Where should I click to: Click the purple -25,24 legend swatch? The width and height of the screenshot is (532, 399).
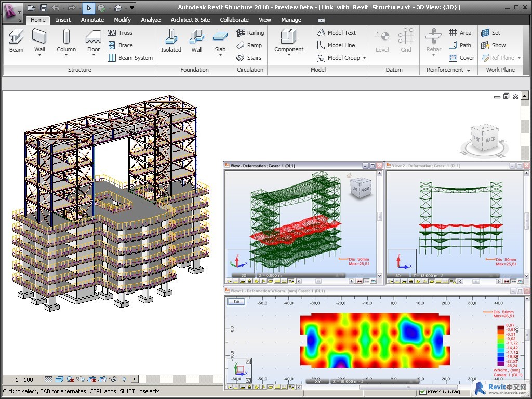501,363
